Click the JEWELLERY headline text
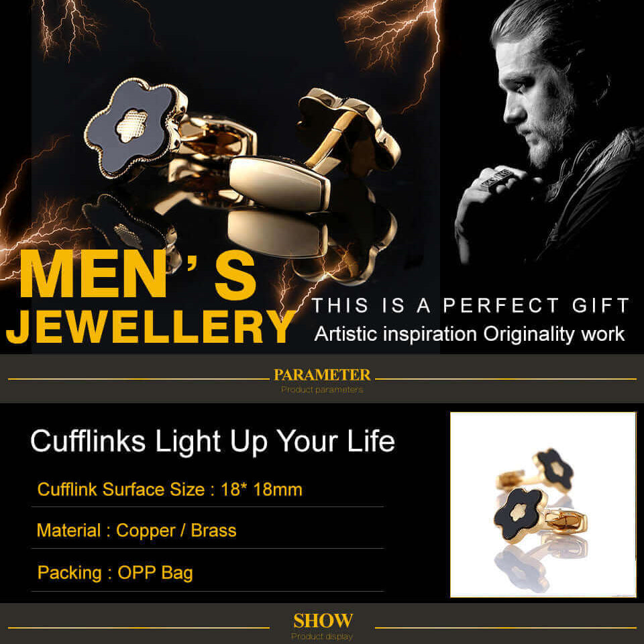The width and height of the screenshot is (644, 644). click(x=151, y=327)
